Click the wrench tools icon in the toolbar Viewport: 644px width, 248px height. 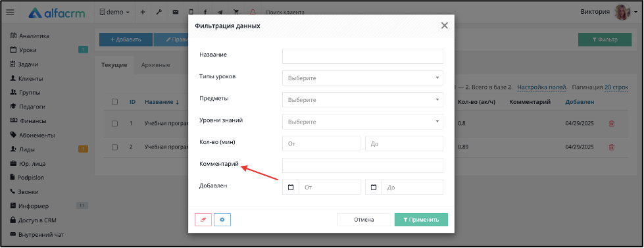pos(159,12)
